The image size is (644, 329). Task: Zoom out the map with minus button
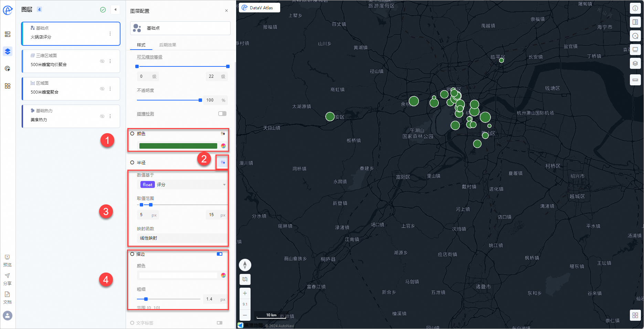tap(245, 315)
